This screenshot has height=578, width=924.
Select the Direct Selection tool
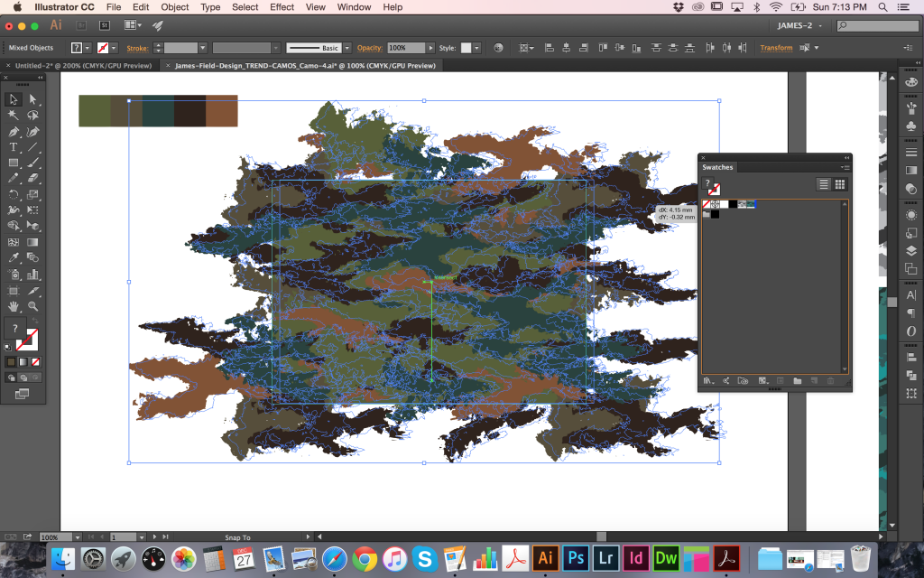(x=33, y=99)
